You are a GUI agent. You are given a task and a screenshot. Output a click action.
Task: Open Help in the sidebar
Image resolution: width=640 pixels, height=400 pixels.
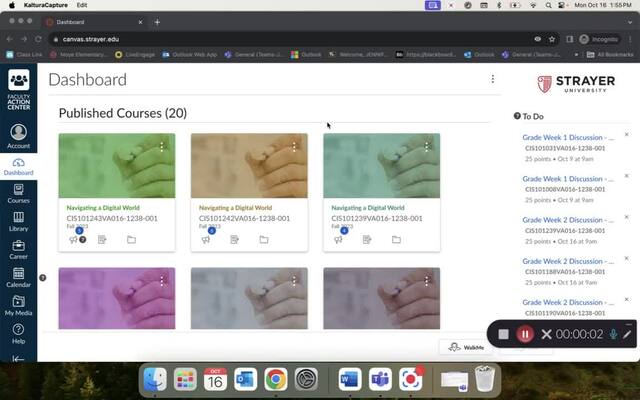point(19,334)
